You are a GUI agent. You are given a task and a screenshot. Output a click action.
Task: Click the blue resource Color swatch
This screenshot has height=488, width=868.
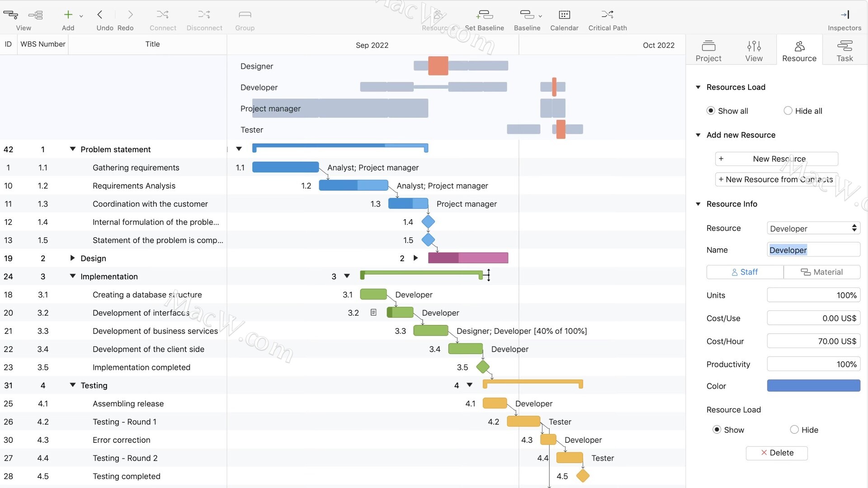pos(813,385)
